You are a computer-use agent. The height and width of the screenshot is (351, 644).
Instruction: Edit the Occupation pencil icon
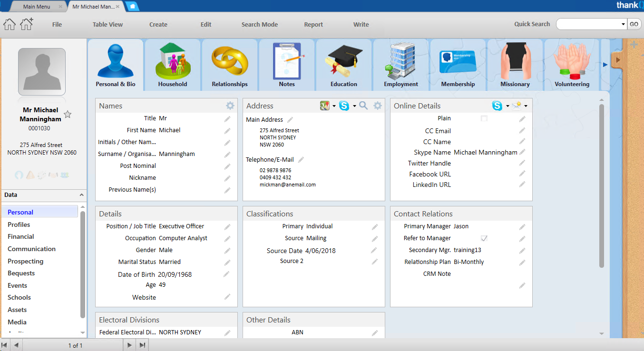[227, 239]
